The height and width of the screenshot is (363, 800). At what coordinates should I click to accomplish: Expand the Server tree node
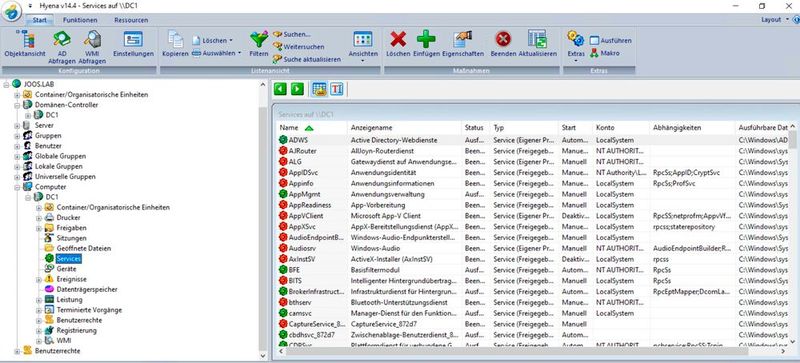(x=17, y=125)
